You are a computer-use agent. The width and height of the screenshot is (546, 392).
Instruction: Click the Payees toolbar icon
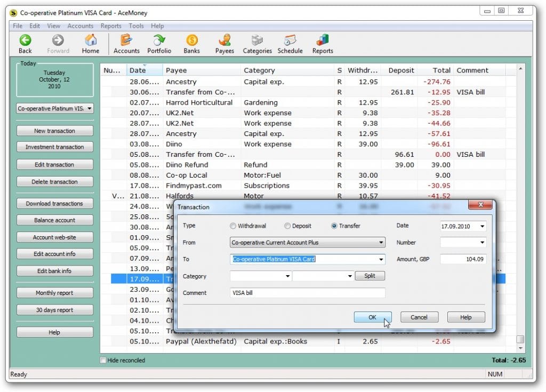point(224,43)
